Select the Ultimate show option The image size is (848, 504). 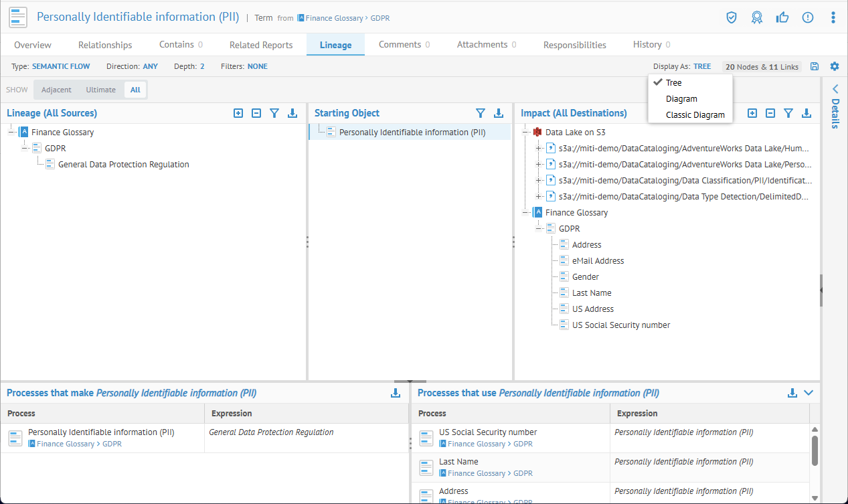[100, 90]
